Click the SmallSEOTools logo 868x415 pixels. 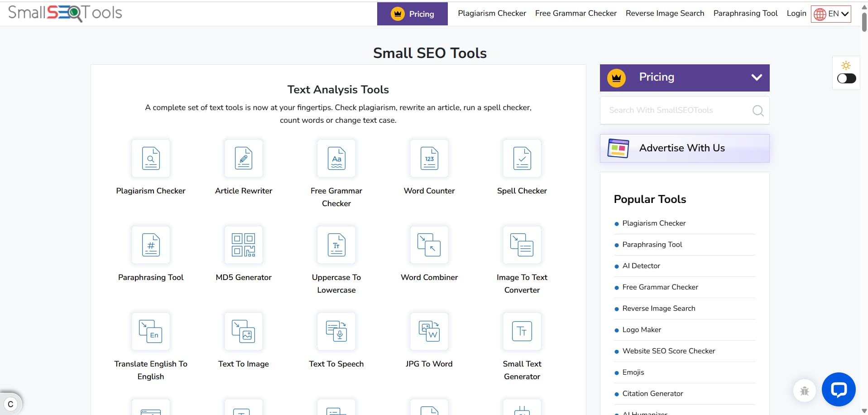coord(65,13)
